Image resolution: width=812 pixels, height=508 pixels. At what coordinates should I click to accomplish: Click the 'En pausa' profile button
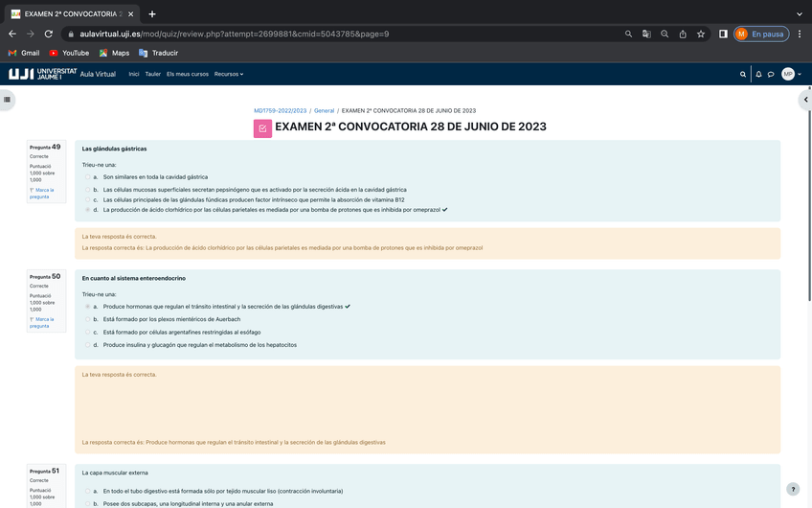760,34
